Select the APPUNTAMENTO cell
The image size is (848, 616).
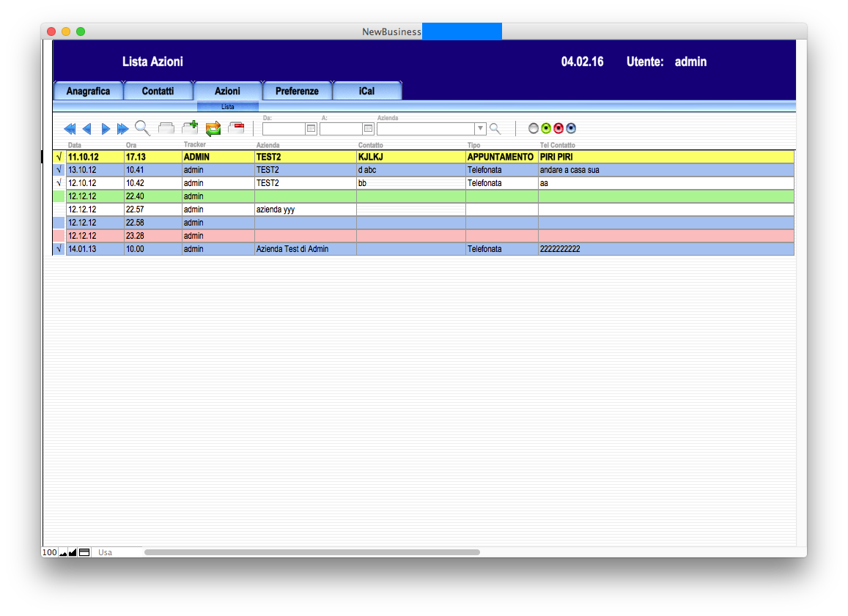(x=501, y=157)
